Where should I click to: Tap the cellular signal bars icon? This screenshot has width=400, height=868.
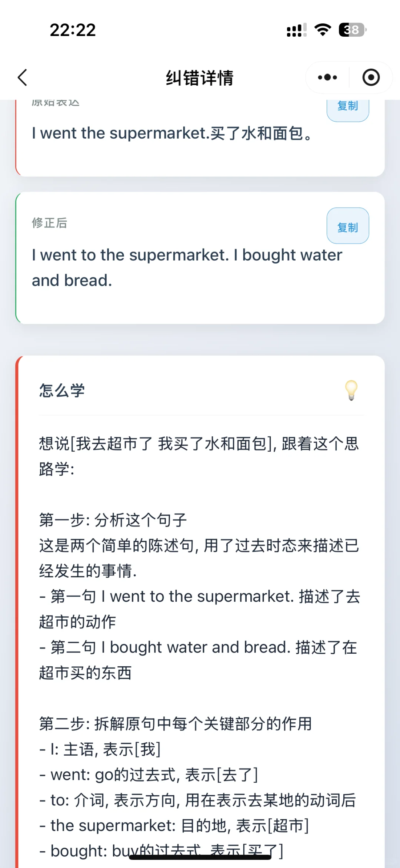296,30
